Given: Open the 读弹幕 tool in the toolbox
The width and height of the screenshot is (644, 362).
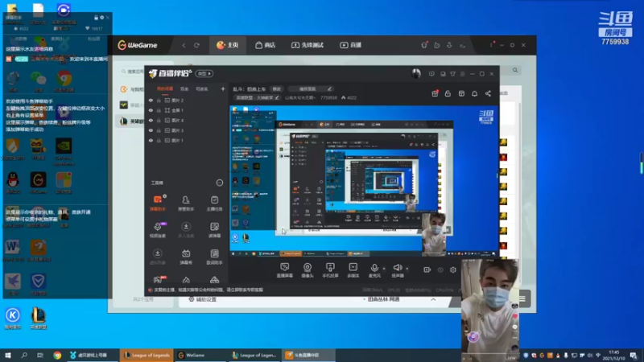Looking at the screenshot, I should (x=214, y=230).
